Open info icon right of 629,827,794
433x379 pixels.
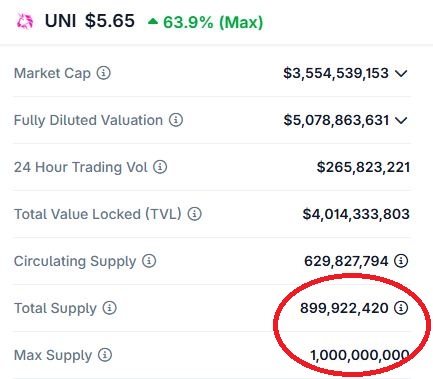[401, 261]
